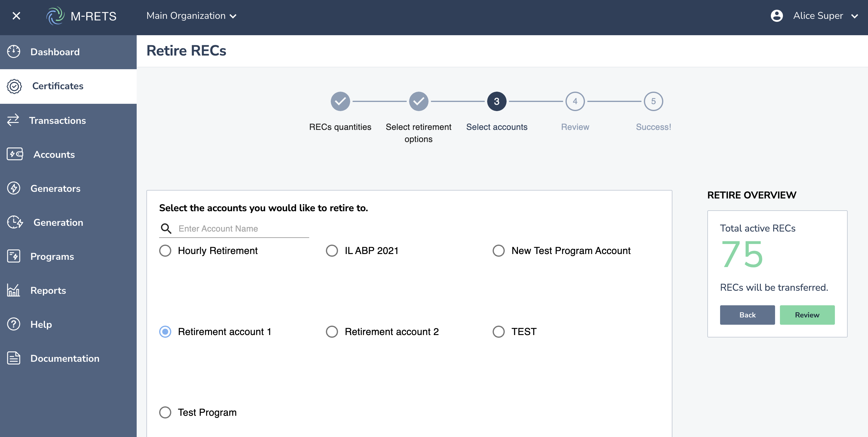This screenshot has height=437, width=868.
Task: Click the Back button
Action: coord(747,315)
